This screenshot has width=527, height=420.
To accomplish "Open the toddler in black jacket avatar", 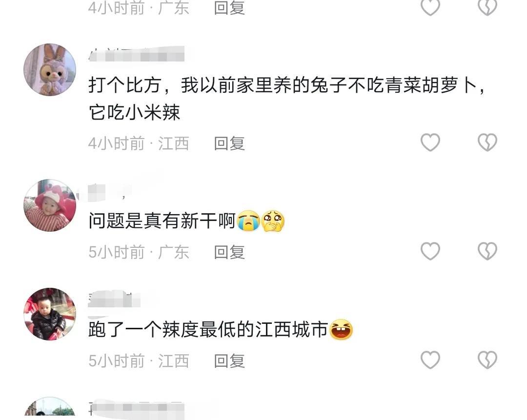I will [x=50, y=314].
